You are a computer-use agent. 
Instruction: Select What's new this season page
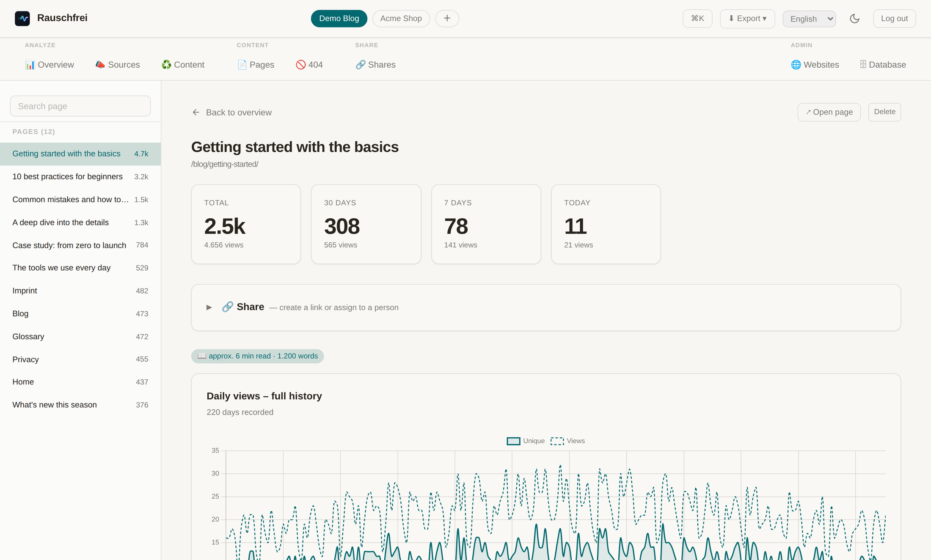pyautogui.click(x=80, y=405)
